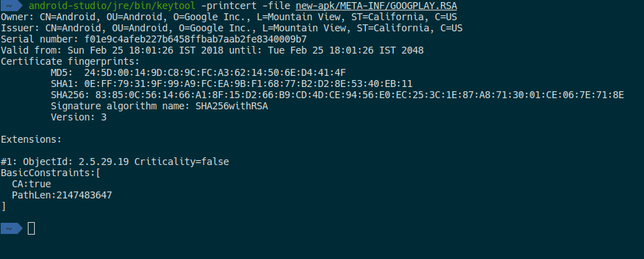Click the Valid from date line
The height and width of the screenshot is (259, 644).
(x=212, y=50)
